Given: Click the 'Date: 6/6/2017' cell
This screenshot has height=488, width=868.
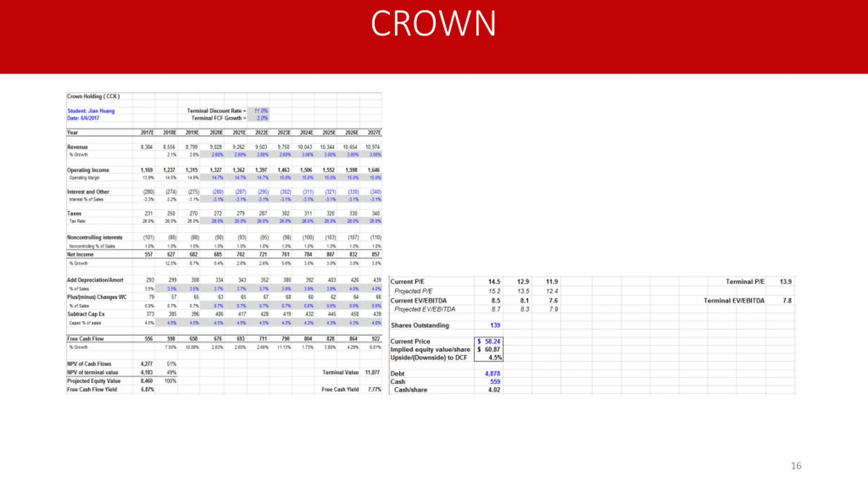Looking at the screenshot, I should [x=83, y=118].
